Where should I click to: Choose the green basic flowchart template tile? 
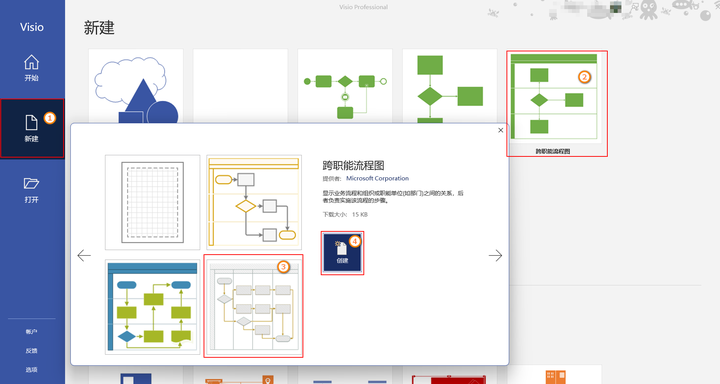pos(450,86)
